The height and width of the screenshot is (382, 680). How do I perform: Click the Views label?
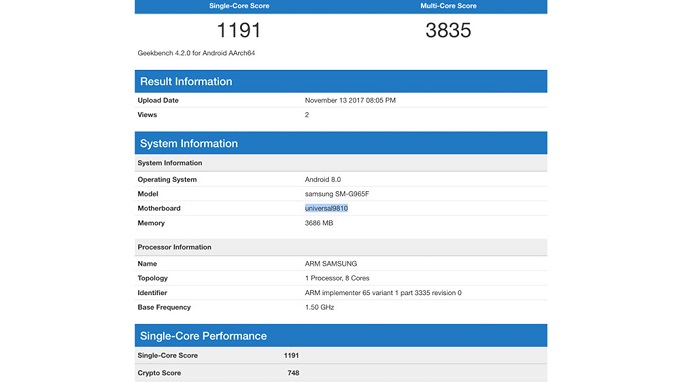click(147, 115)
